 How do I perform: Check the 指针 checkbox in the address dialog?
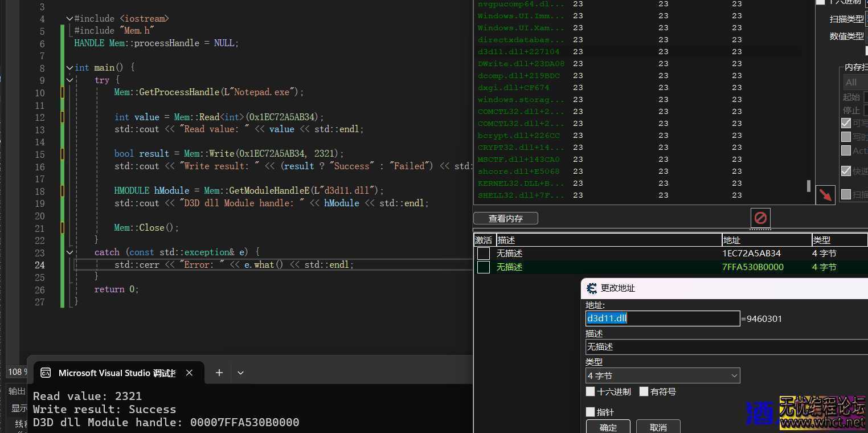point(591,411)
